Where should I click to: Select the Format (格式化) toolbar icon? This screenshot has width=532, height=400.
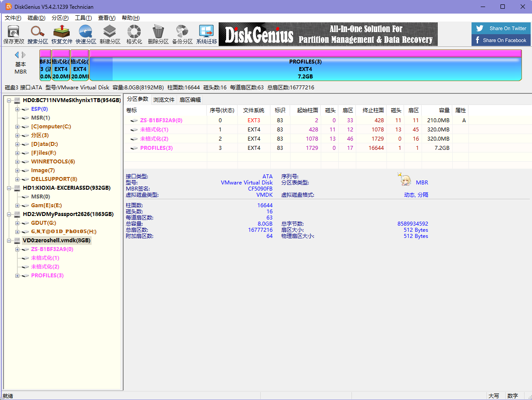click(x=134, y=34)
